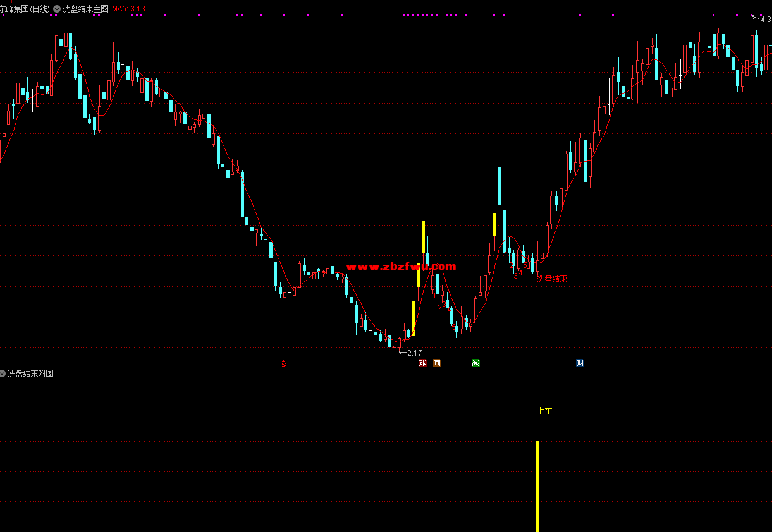Viewport: 772px width, 532px height.
Task: Click the first magenta dot at top left
Action: tap(3, 15)
